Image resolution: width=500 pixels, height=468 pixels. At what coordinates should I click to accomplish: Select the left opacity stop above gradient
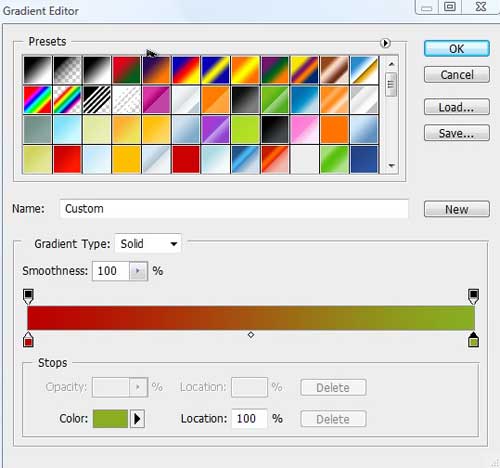(x=28, y=296)
